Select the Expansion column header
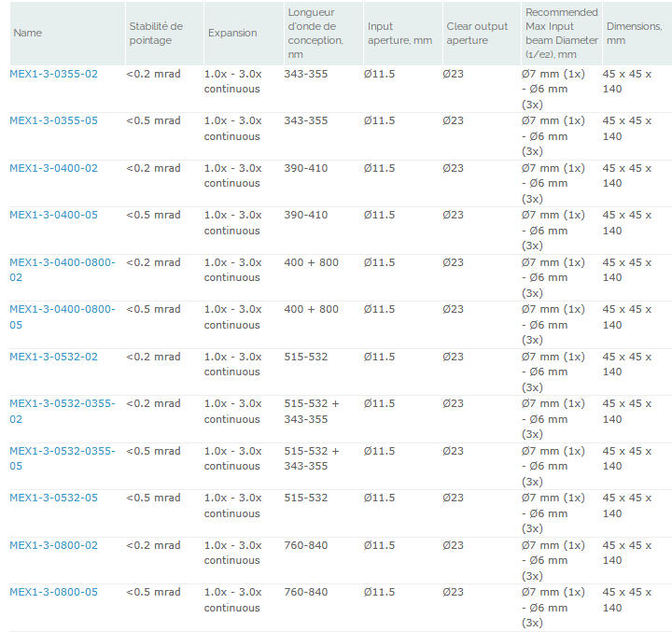Screen dimensions: 672x632 click(232, 34)
